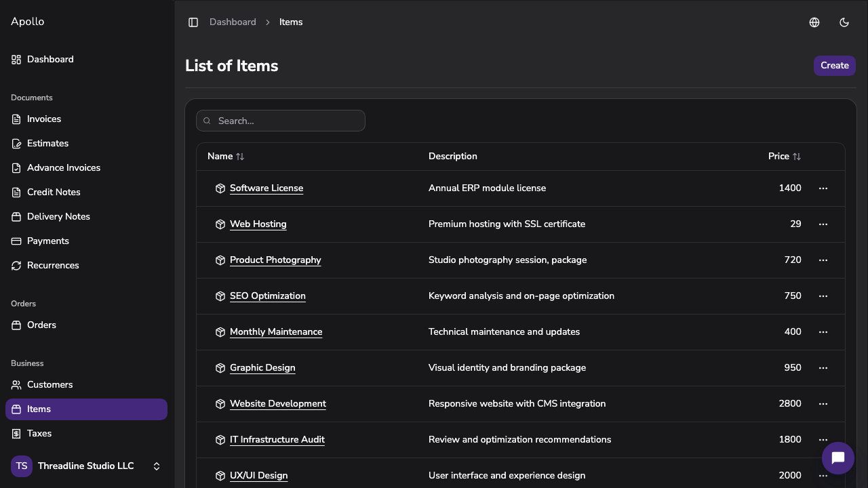
Task: Sort the table by Name column
Action: 226,157
